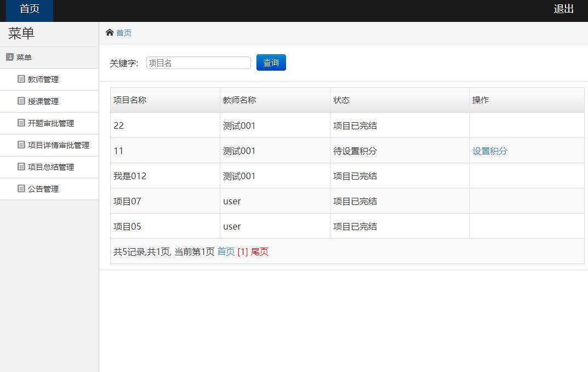Click the home icon in the breadcrumb

pyautogui.click(x=110, y=33)
